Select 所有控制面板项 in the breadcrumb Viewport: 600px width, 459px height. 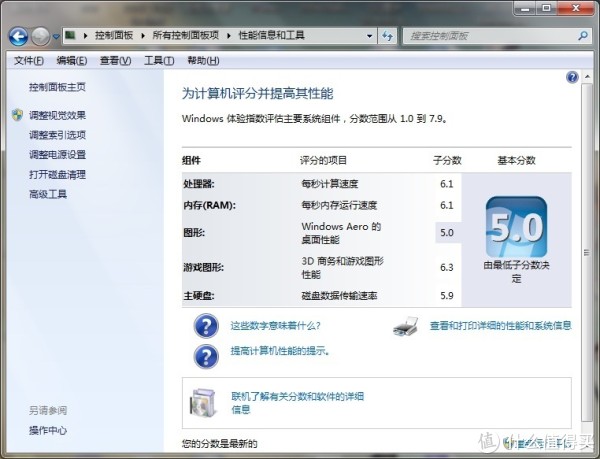[x=186, y=36]
